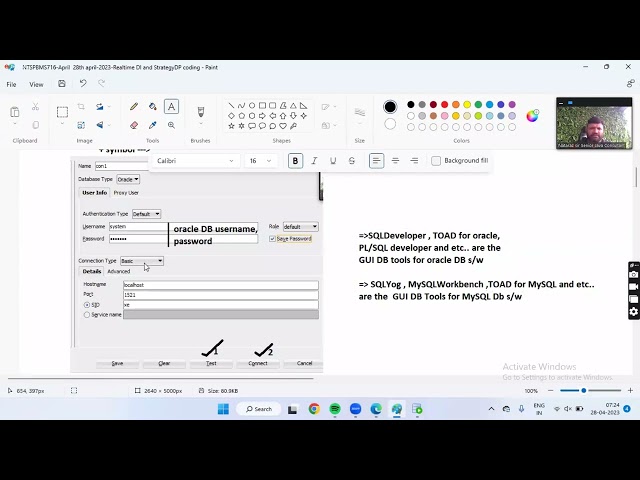Image resolution: width=640 pixels, height=480 pixels.
Task: Switch to the Proxy User tab
Action: click(x=126, y=193)
